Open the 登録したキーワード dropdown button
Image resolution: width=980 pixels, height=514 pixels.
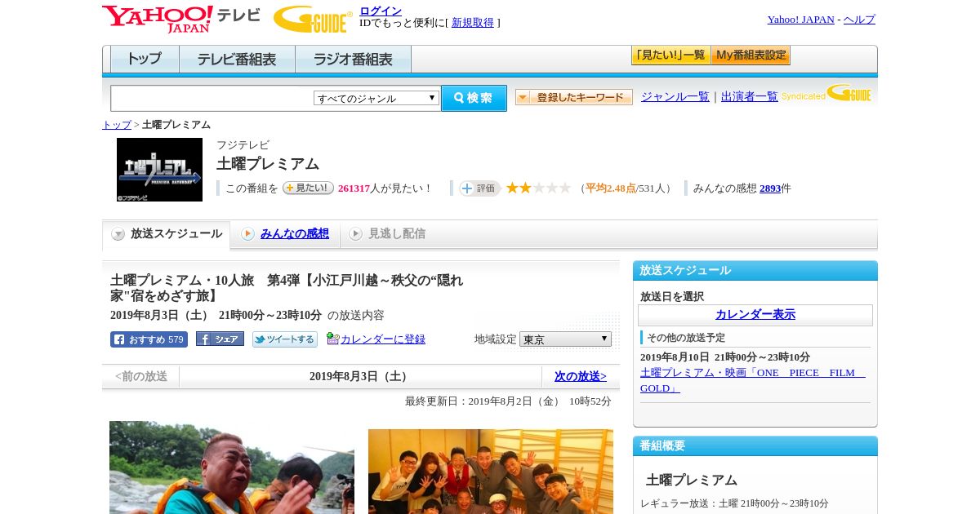pyautogui.click(x=574, y=97)
